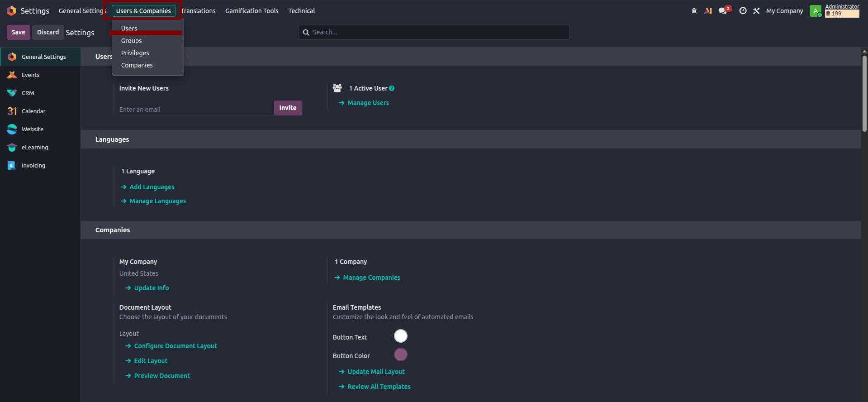Screen dimensions: 868x402
Task: Click the scrollbar up arrow
Action: [x=864, y=51]
